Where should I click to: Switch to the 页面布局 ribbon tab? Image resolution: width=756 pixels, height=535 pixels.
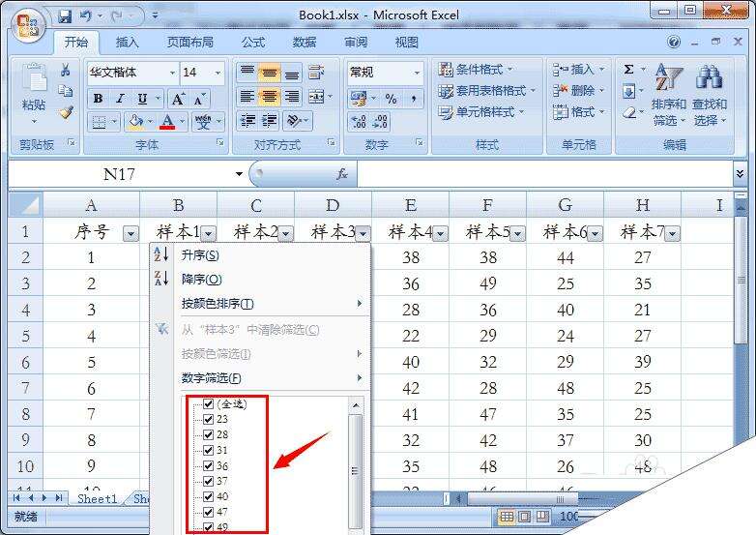(x=189, y=43)
